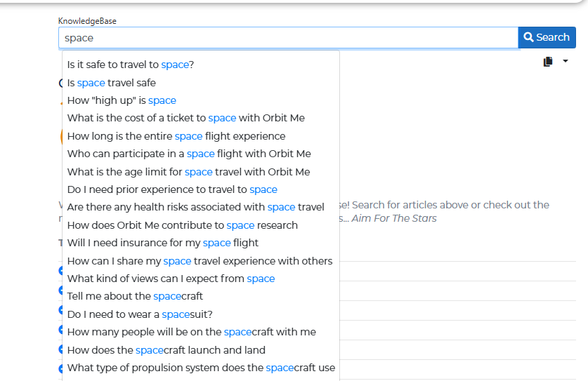The width and height of the screenshot is (588, 381).
Task: Choose "Is space travel safe" suggestion
Action: [x=112, y=83]
